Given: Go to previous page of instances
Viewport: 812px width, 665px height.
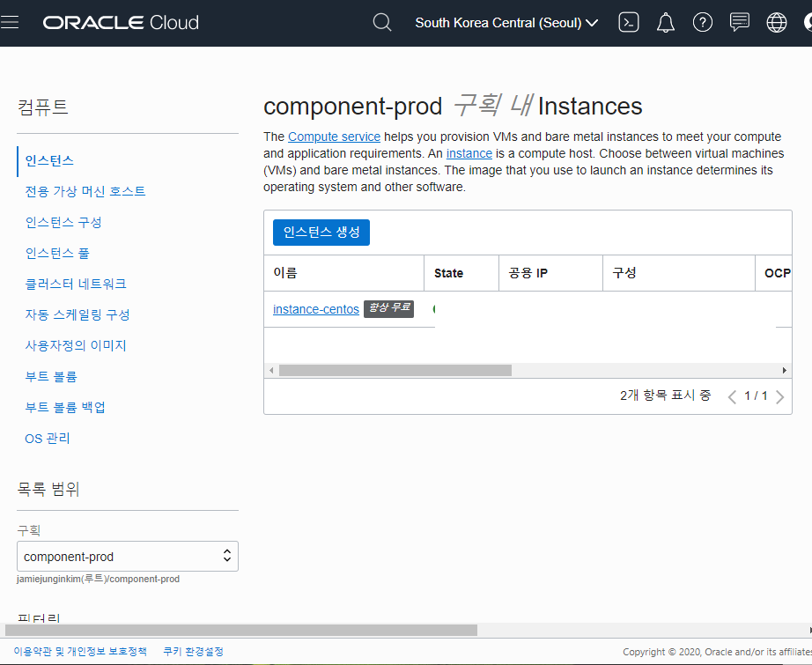Looking at the screenshot, I should pyautogui.click(x=732, y=396).
